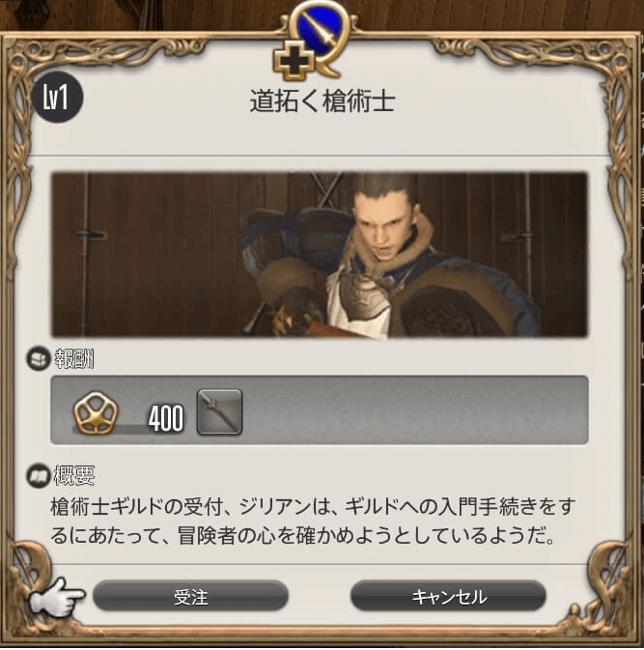Screen dimensions: 644x650
Task: Click the 400 experience points value
Action: pos(166,418)
